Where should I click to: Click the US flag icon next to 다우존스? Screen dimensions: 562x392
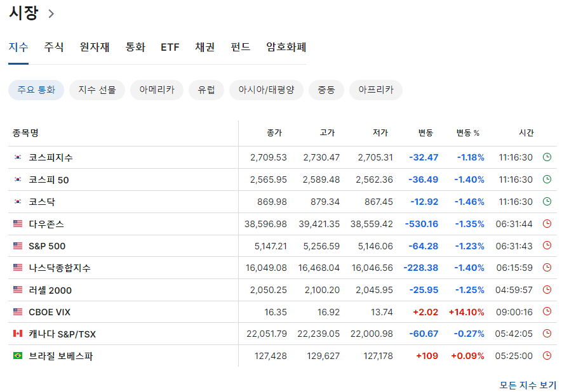[18, 224]
